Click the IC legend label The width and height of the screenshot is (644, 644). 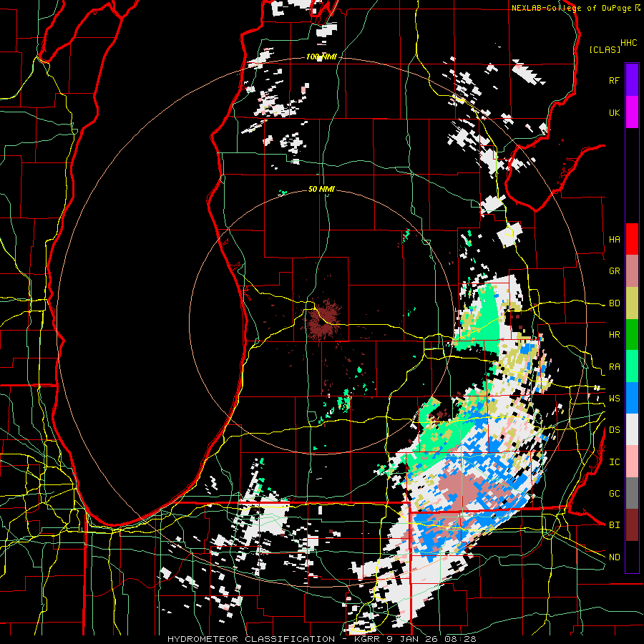(614, 462)
